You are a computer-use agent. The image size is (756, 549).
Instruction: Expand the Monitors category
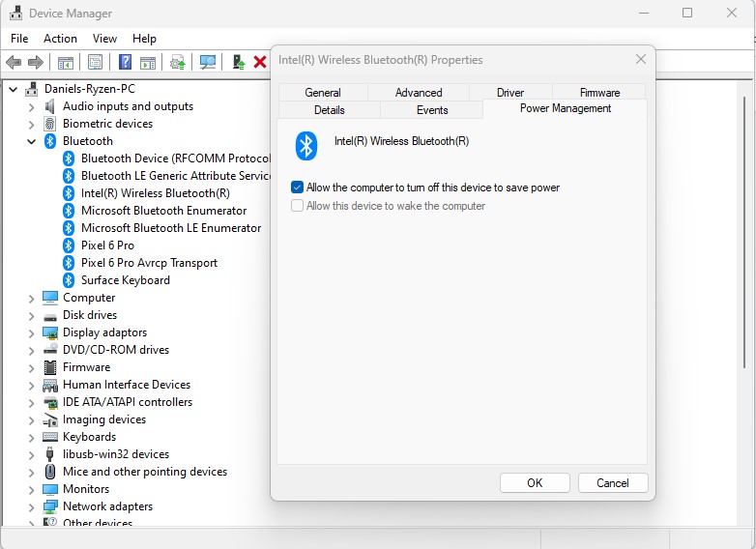click(x=31, y=490)
